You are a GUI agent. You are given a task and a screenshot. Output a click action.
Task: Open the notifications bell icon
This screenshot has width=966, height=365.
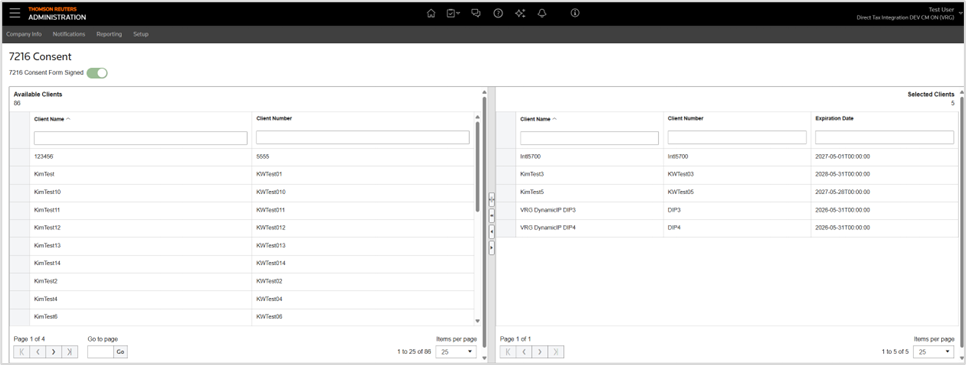click(x=542, y=13)
